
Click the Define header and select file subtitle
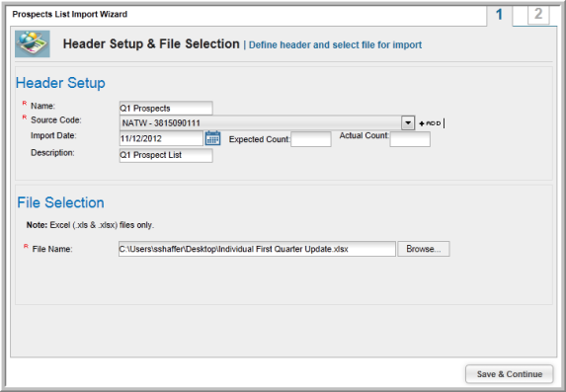pyautogui.click(x=335, y=44)
